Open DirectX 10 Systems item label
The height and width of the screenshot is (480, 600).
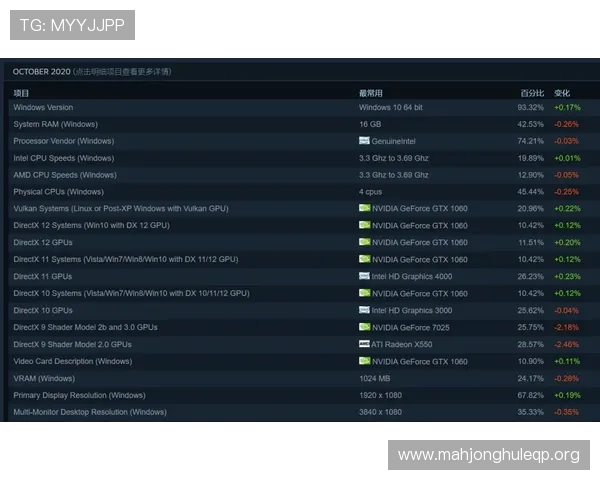[x=131, y=293]
